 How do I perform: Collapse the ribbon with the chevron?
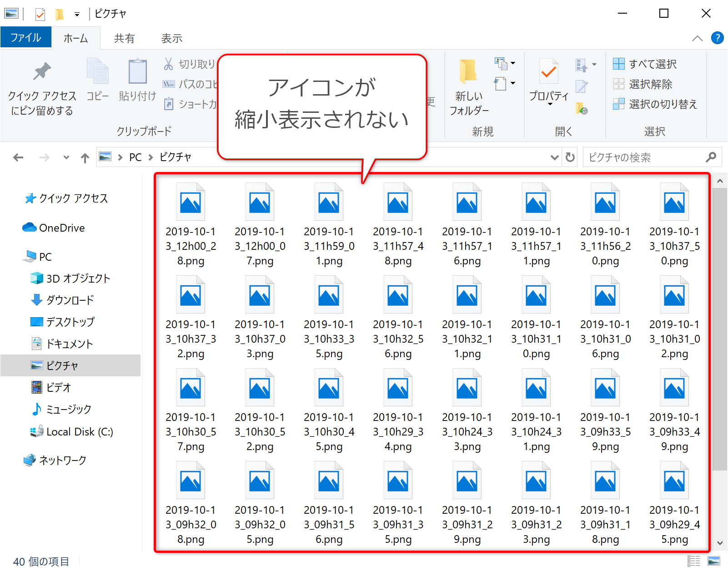[x=697, y=39]
